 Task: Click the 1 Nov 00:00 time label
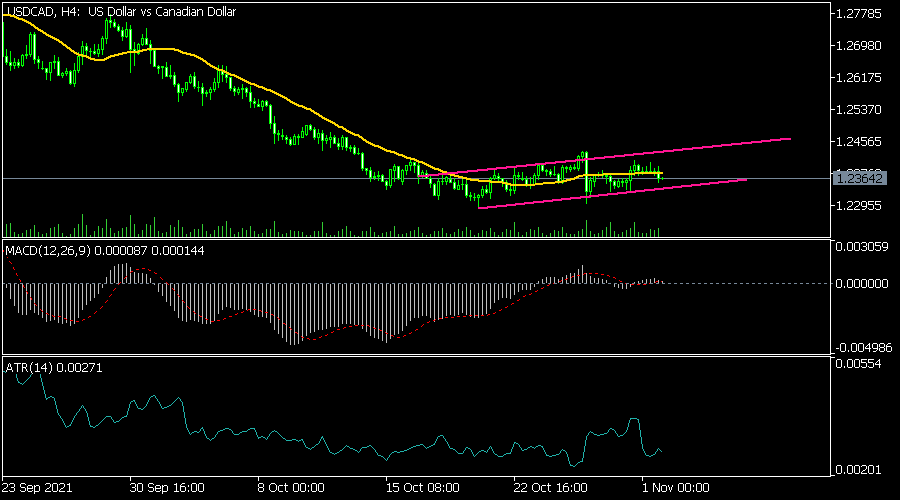pyautogui.click(x=674, y=488)
